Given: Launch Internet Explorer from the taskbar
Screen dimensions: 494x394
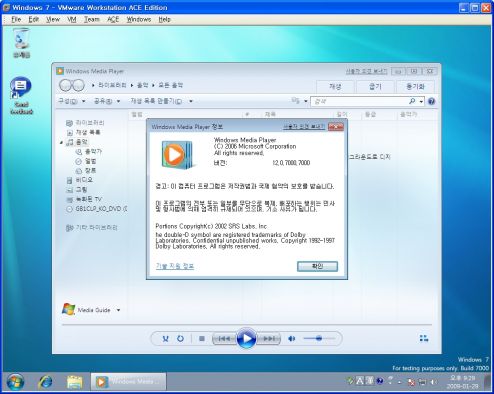Looking at the screenshot, I should (45, 382).
